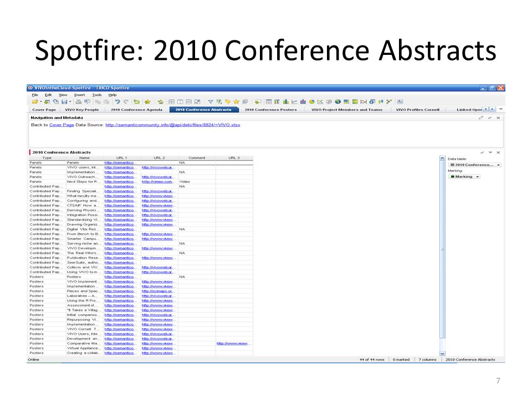Sort by the Type column header

tap(47, 158)
